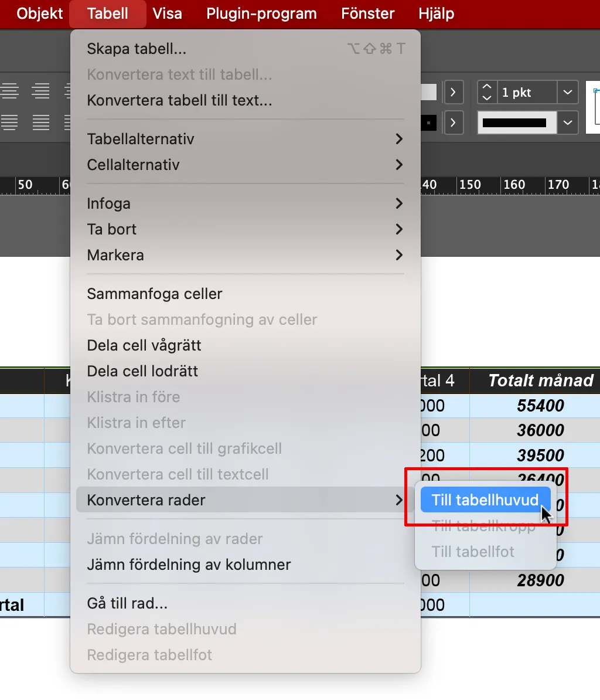This screenshot has width=600, height=700.
Task: Select Gå till rad… menu entry
Action: click(127, 603)
